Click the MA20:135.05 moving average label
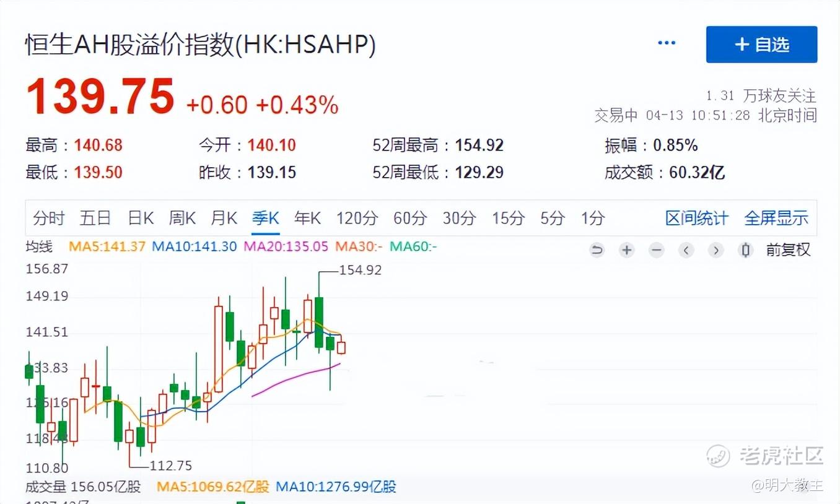840x504 pixels. pyautogui.click(x=286, y=246)
